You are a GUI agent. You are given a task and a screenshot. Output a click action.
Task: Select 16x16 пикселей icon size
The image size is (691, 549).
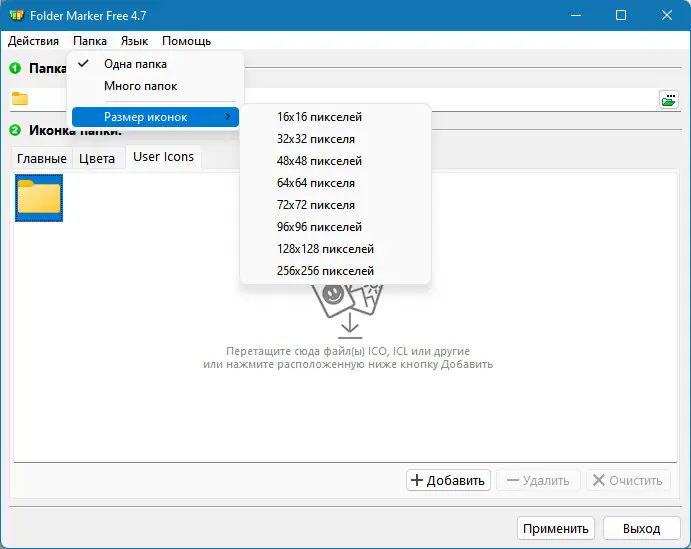[335, 117]
